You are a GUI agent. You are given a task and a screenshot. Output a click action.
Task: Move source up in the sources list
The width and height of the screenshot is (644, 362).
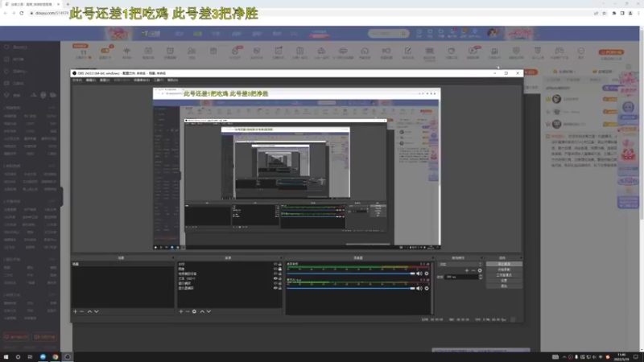point(202,311)
